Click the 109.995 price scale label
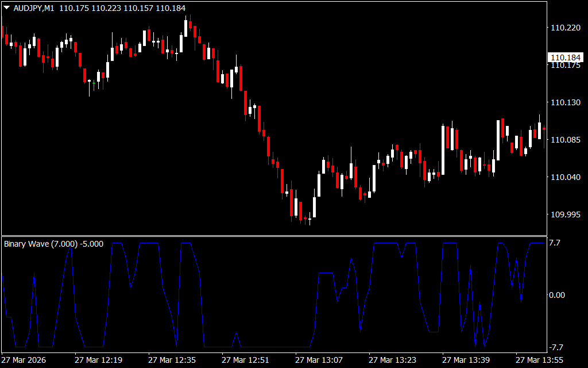This screenshot has height=368, width=588. point(565,214)
